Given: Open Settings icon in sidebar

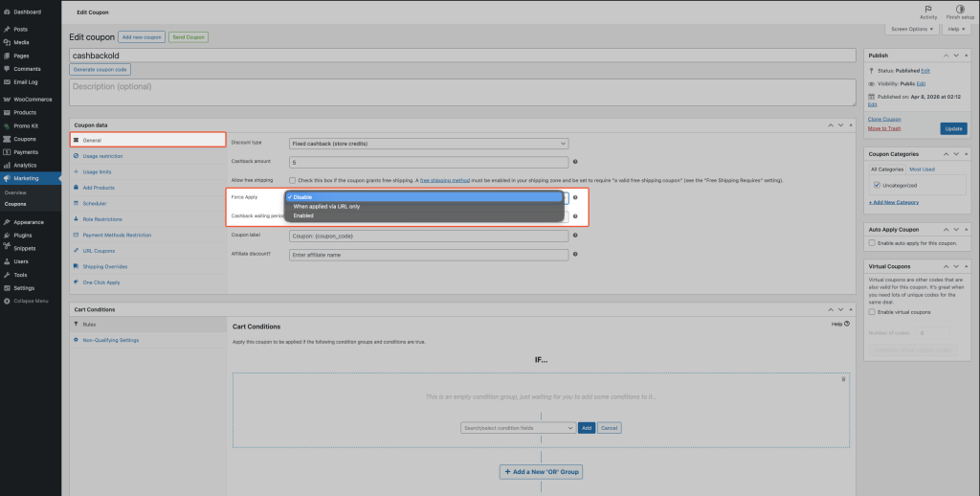Looking at the screenshot, I should [x=7, y=287].
